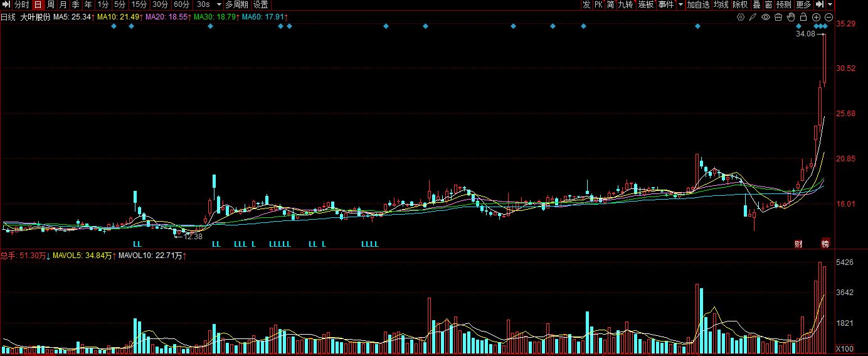Click the 日线 label on chart header
This screenshot has width=868, height=356.
click(x=8, y=17)
